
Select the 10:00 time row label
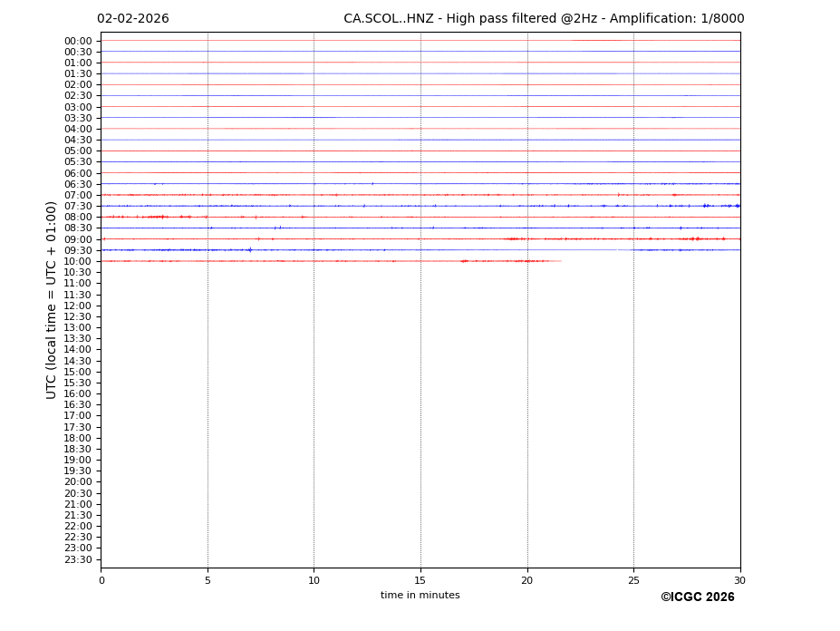77,261
